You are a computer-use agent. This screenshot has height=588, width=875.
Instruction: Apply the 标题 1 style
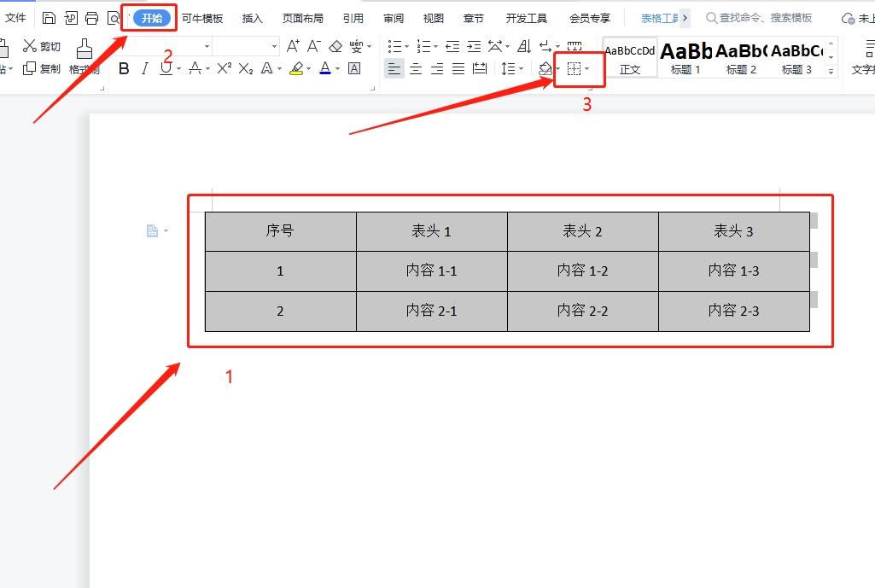click(685, 58)
